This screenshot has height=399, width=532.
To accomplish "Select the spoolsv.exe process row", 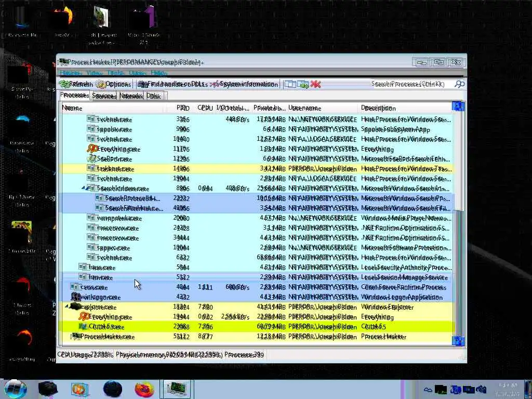I will 257,129.
